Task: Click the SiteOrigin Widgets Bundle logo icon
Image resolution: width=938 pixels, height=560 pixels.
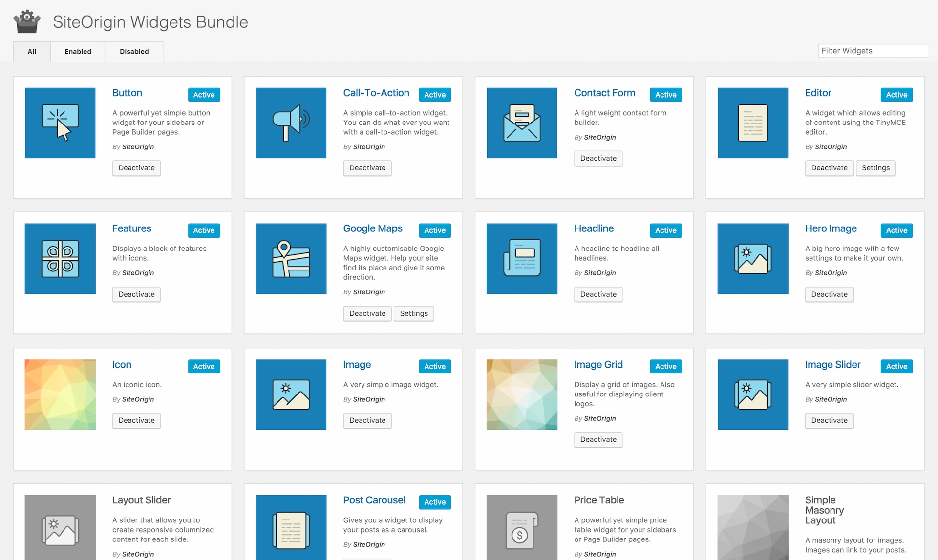Action: tap(27, 22)
